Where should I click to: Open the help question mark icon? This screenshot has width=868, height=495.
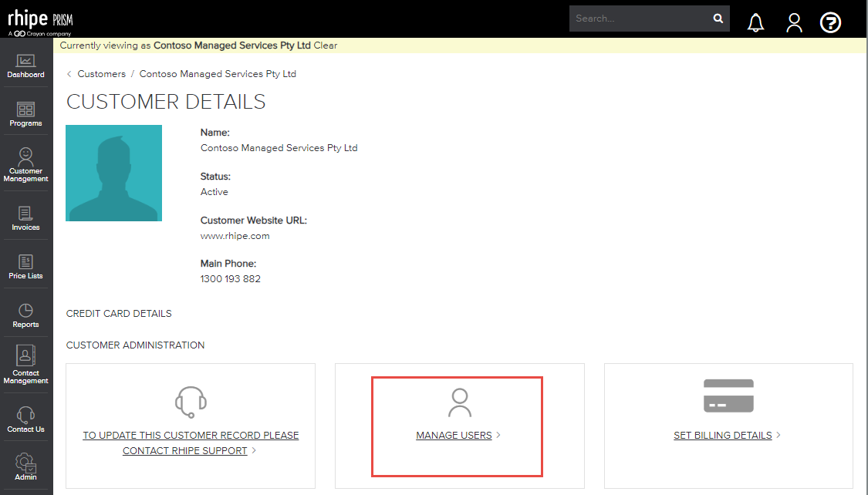[x=830, y=22]
